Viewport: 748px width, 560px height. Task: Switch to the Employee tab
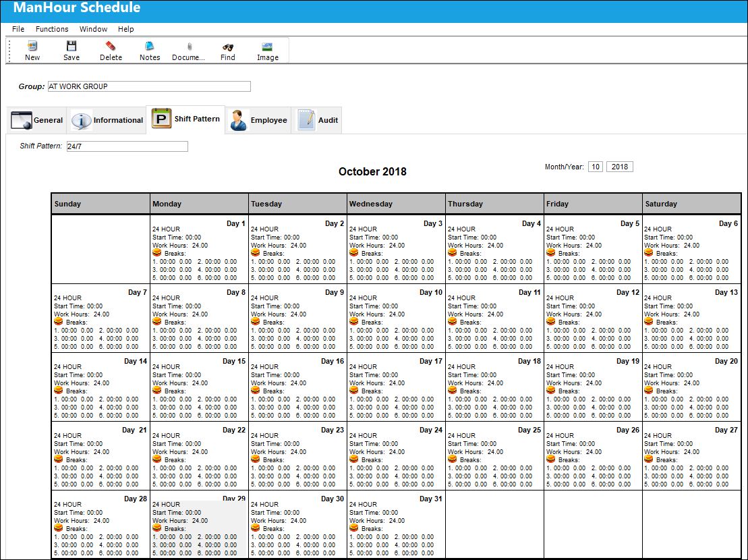click(258, 120)
